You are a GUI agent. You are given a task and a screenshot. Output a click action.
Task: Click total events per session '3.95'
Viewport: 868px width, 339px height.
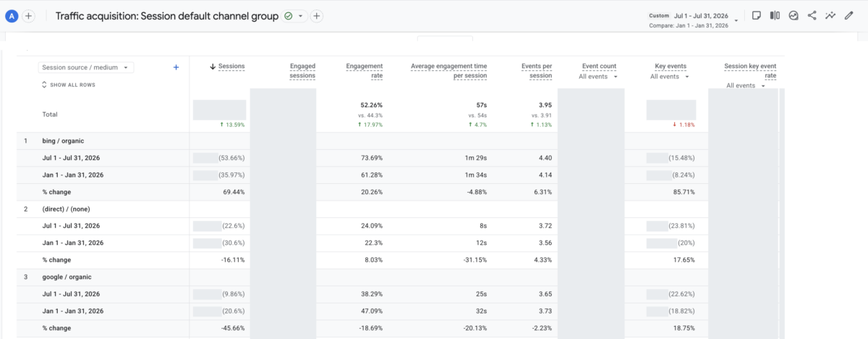point(545,105)
